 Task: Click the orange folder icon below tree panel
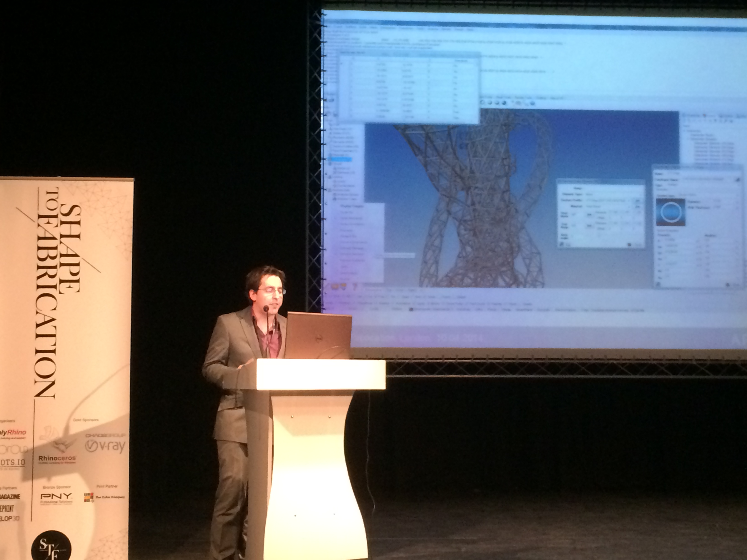tap(335, 287)
